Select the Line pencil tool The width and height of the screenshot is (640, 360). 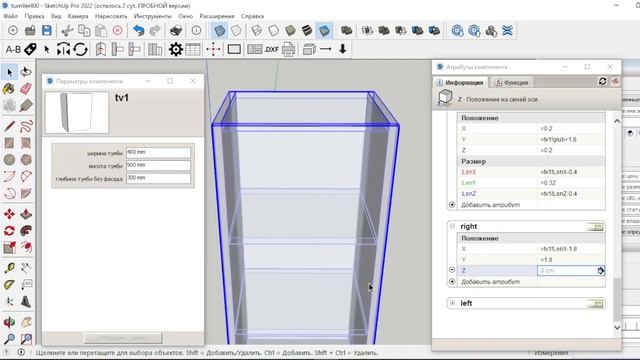point(9,126)
